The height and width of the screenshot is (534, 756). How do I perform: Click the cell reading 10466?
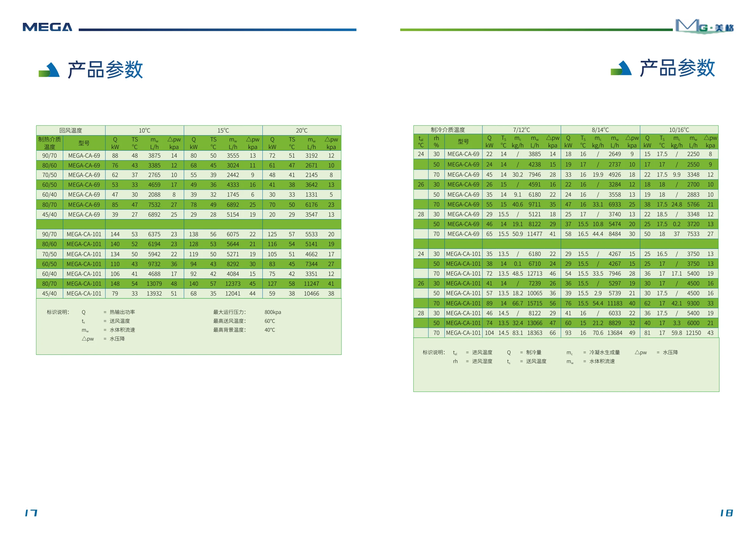click(311, 294)
